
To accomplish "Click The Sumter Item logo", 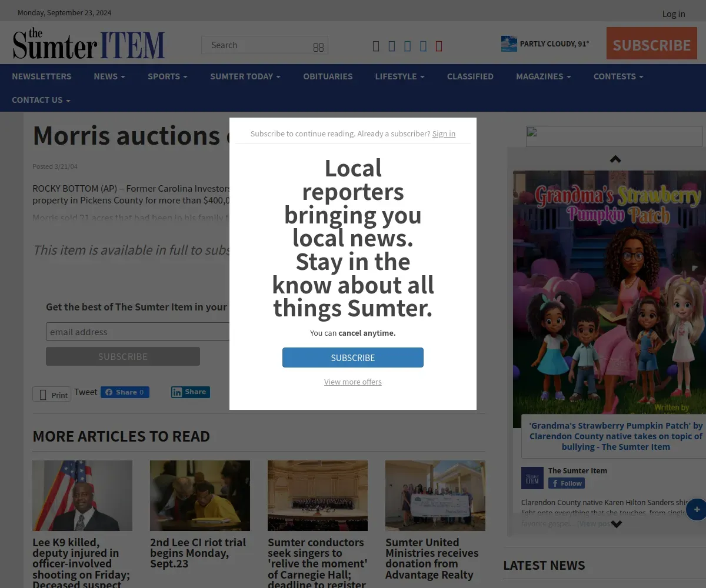I will pyautogui.click(x=89, y=44).
